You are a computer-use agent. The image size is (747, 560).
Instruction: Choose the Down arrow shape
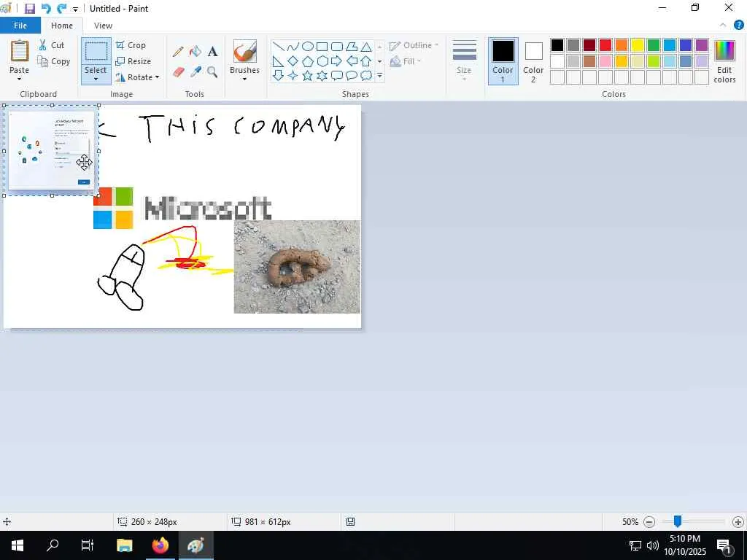(279, 75)
